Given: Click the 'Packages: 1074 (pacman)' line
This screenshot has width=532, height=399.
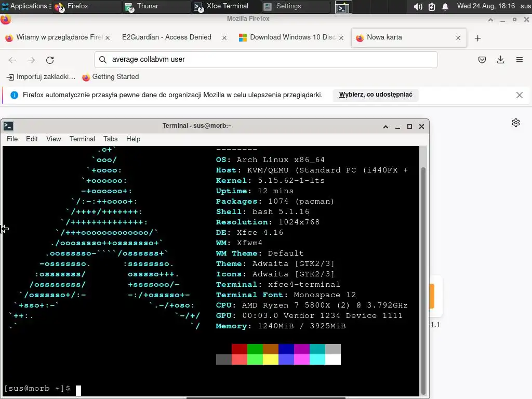Looking at the screenshot, I should (x=275, y=202).
